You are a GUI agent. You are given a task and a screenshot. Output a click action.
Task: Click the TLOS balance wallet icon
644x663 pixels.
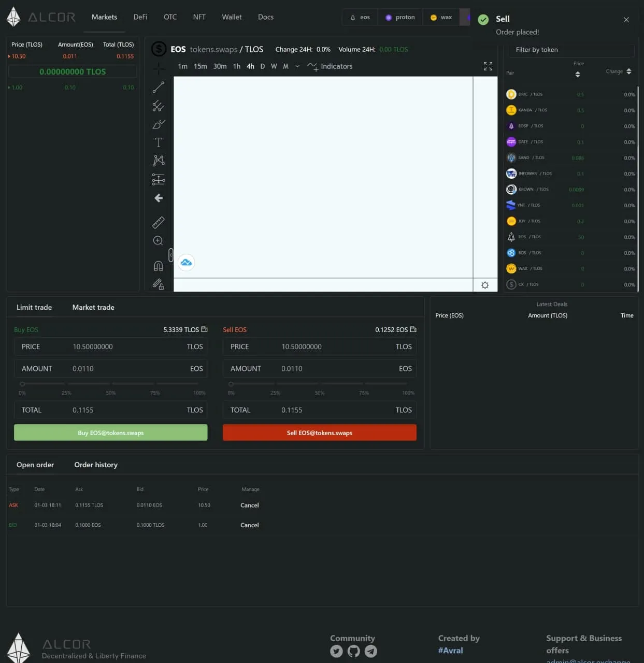coord(205,329)
